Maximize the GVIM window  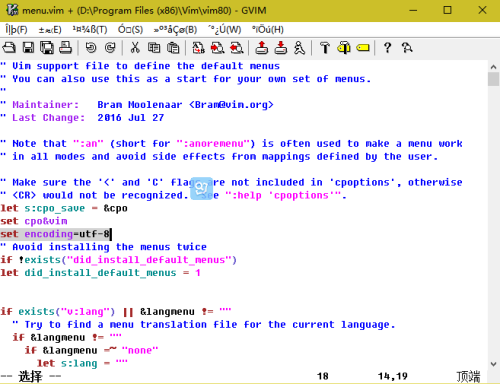point(447,10)
